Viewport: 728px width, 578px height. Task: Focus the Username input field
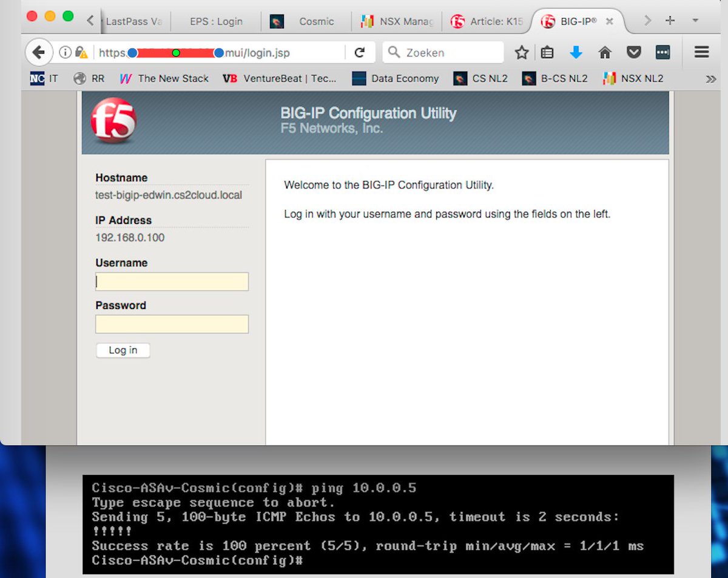tap(172, 282)
